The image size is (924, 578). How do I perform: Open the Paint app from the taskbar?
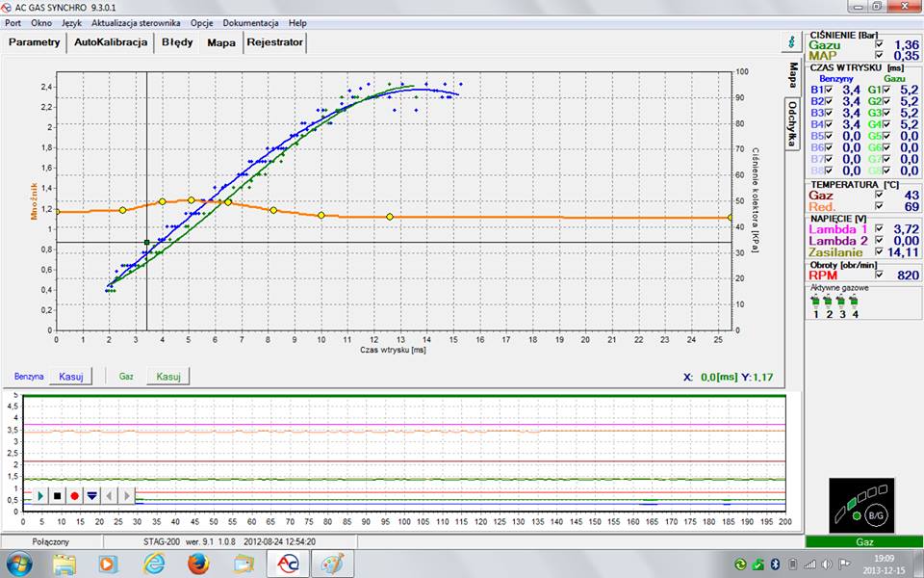pyautogui.click(x=330, y=564)
